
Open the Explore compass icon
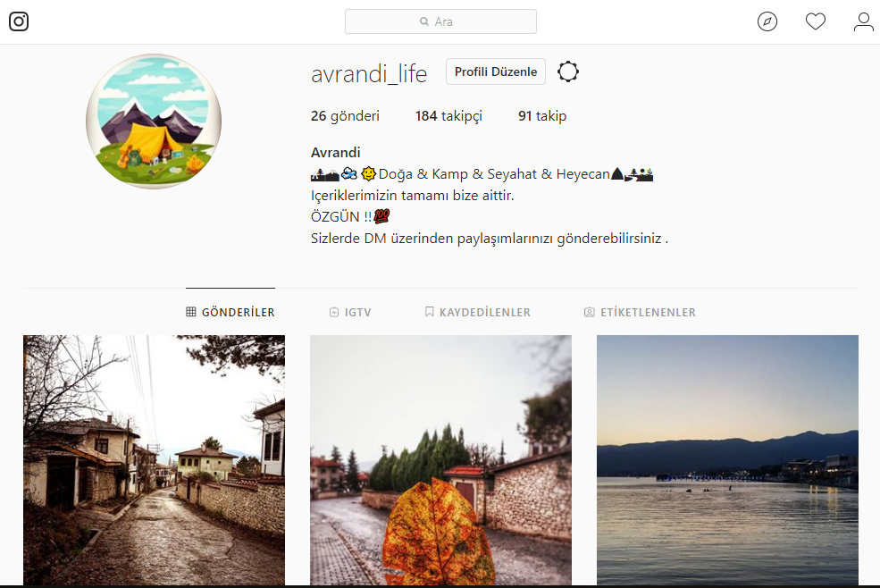767,21
